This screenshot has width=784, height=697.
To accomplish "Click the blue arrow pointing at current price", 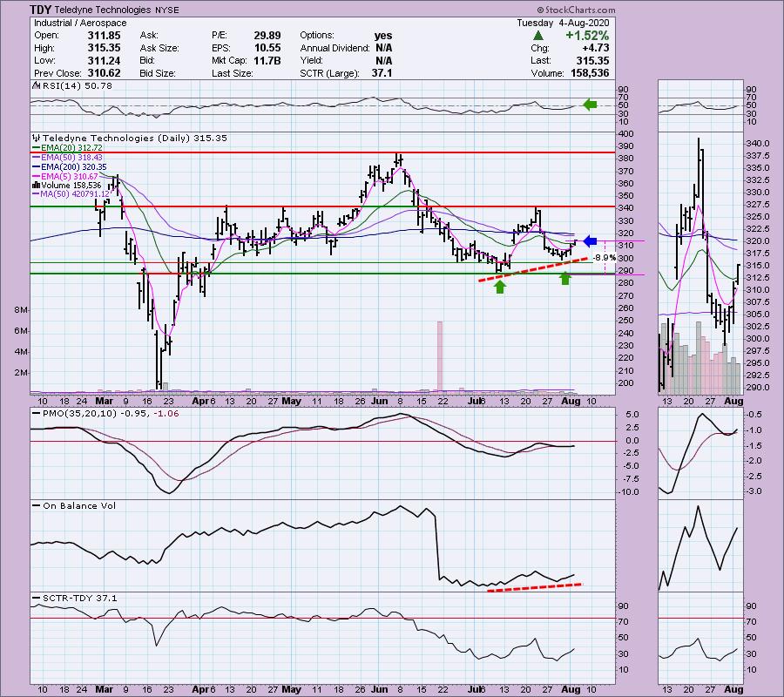I will (x=590, y=241).
